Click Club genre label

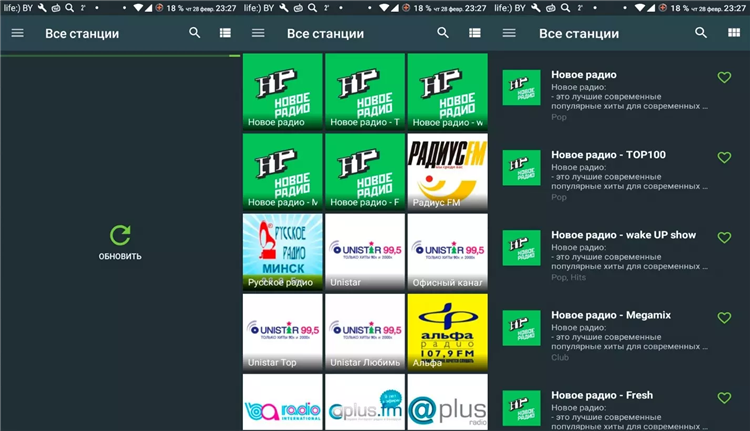point(560,357)
